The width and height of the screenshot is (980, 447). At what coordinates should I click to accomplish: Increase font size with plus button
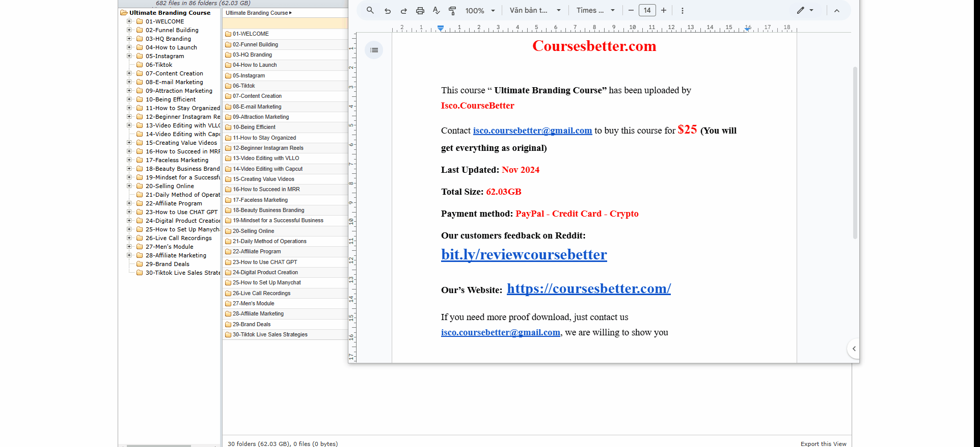pyautogui.click(x=664, y=11)
